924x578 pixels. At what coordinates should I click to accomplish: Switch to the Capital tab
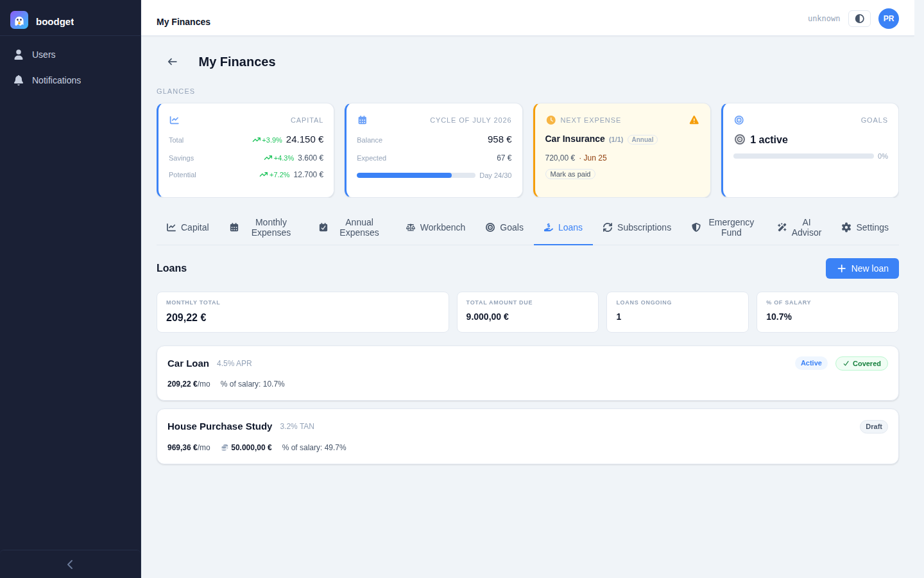[187, 227]
